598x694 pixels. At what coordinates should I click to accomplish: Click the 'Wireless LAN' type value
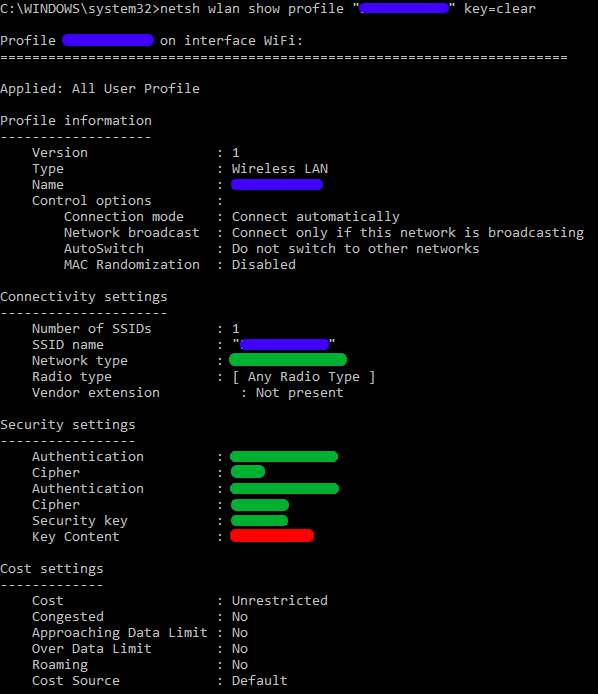pos(280,169)
